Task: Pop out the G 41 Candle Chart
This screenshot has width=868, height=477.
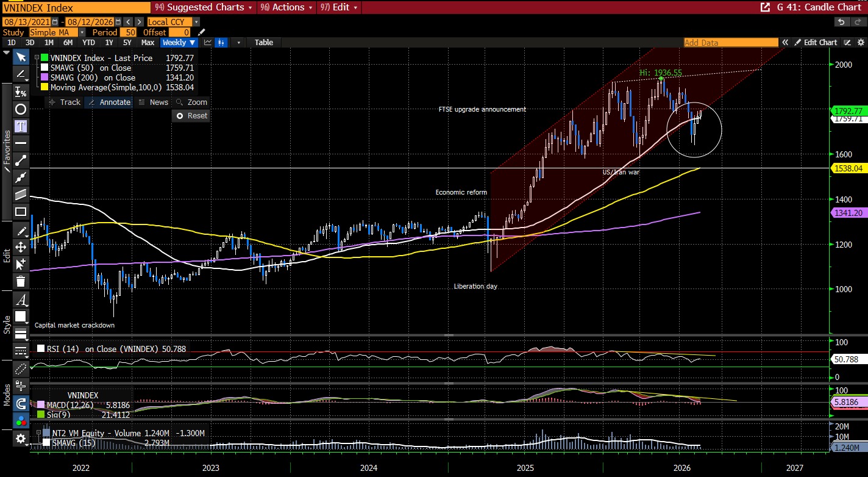Action: [x=765, y=7]
